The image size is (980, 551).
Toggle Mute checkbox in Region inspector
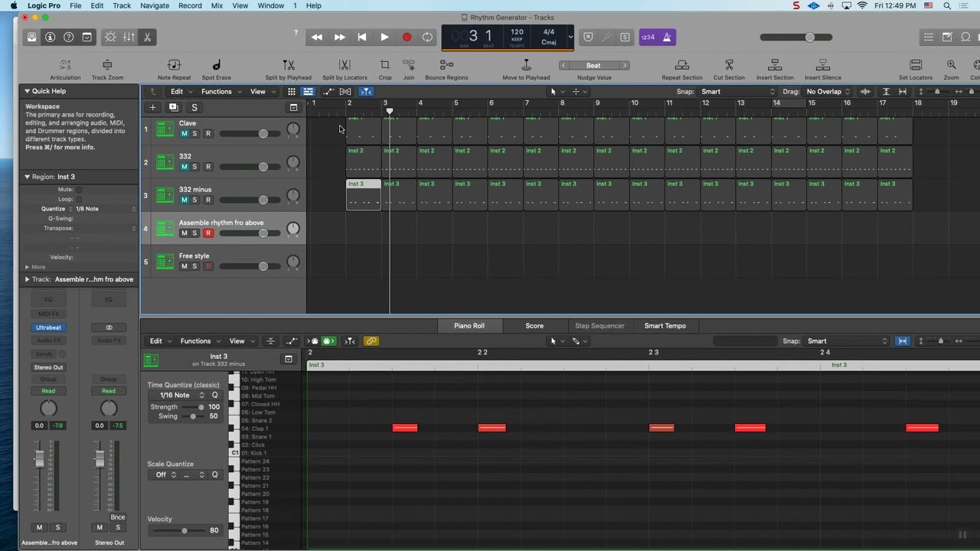pyautogui.click(x=79, y=189)
